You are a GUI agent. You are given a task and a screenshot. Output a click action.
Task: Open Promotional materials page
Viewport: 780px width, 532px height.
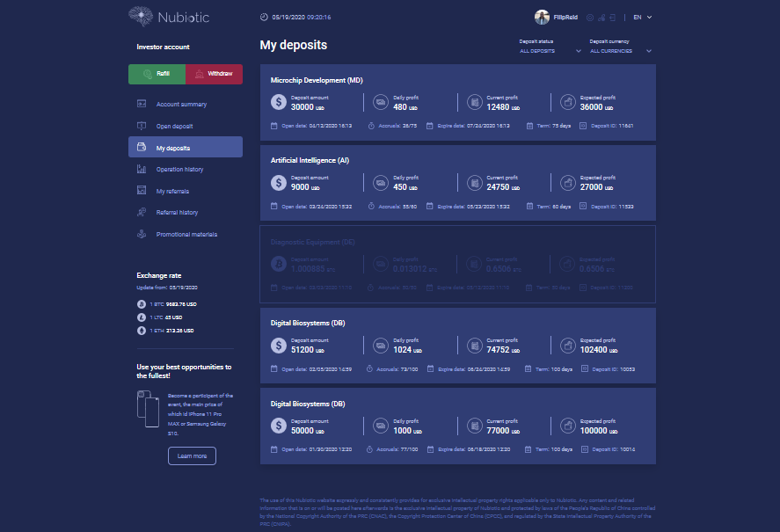(x=186, y=235)
